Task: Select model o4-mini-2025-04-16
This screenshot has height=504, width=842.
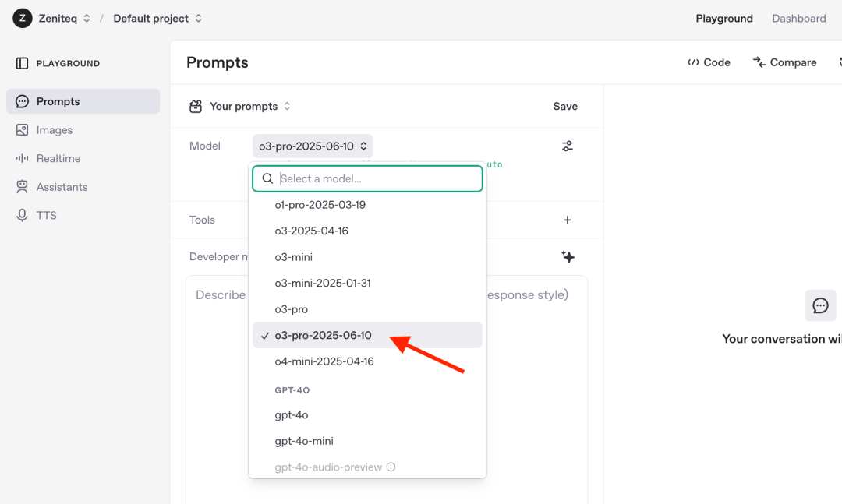Action: [x=367, y=361]
